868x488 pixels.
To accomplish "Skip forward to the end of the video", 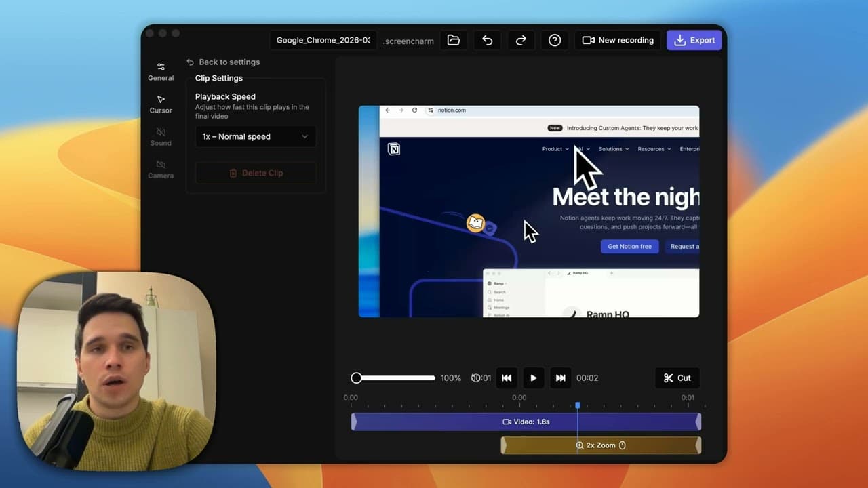I will point(560,378).
